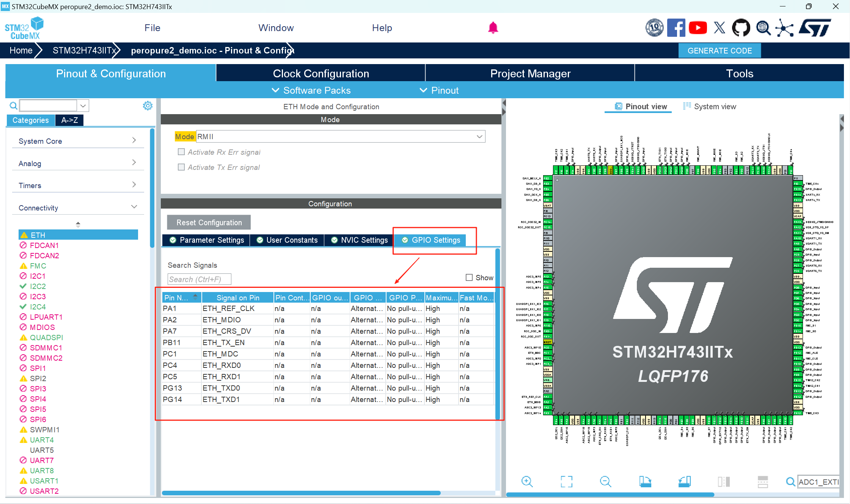Click the Search Signals input field
Viewport: 850px width, 504px height.
click(199, 279)
